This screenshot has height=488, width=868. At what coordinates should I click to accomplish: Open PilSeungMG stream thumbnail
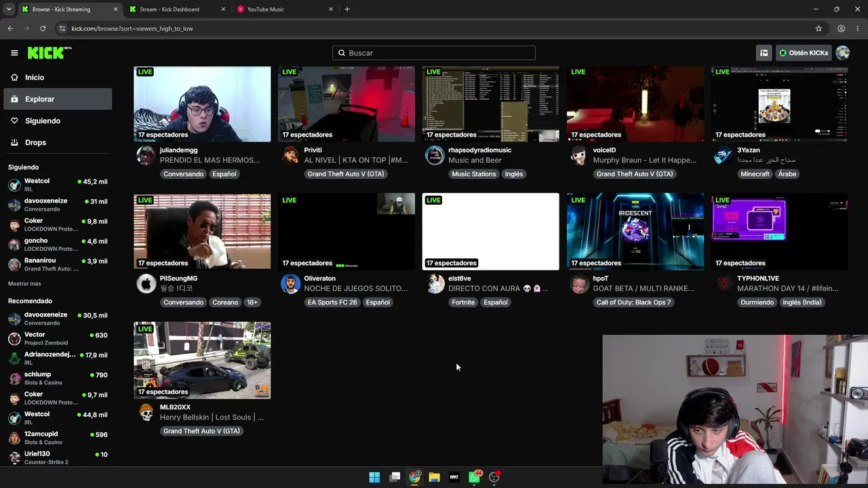202,232
